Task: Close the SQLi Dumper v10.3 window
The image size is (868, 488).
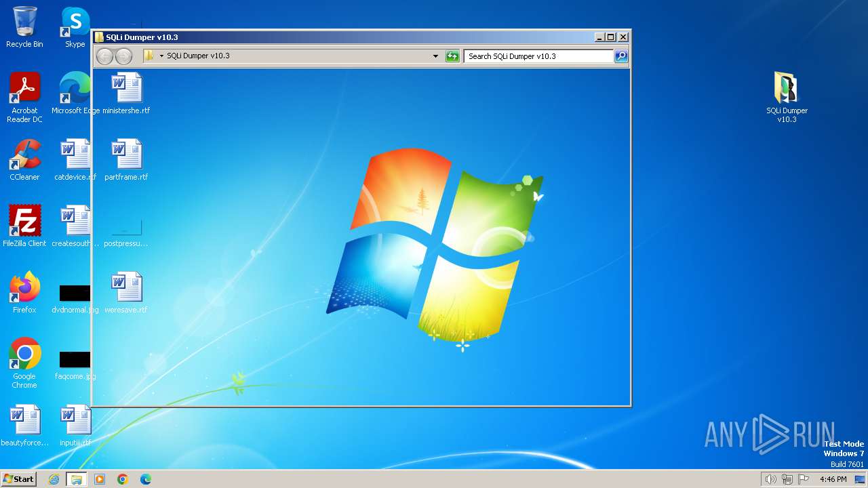Action: click(623, 37)
